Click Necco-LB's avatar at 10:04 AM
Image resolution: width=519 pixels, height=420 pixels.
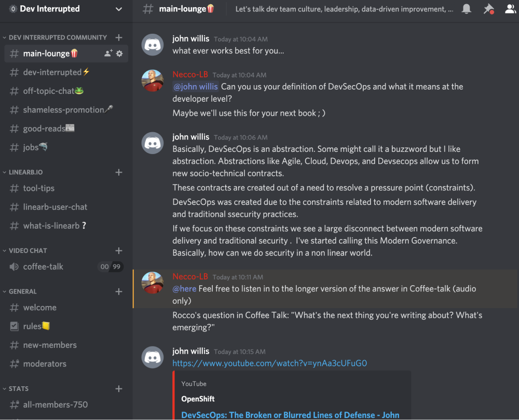[x=153, y=80]
